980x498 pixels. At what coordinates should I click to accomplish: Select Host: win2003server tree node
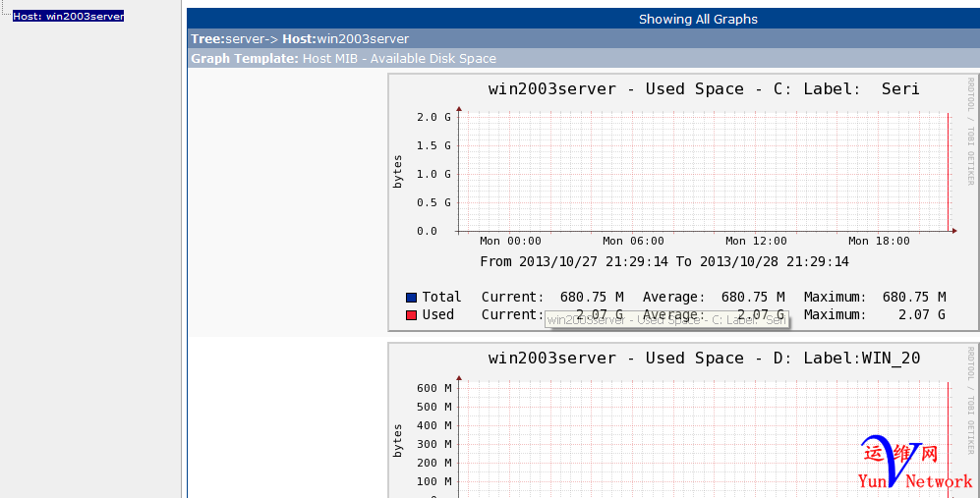(68, 17)
